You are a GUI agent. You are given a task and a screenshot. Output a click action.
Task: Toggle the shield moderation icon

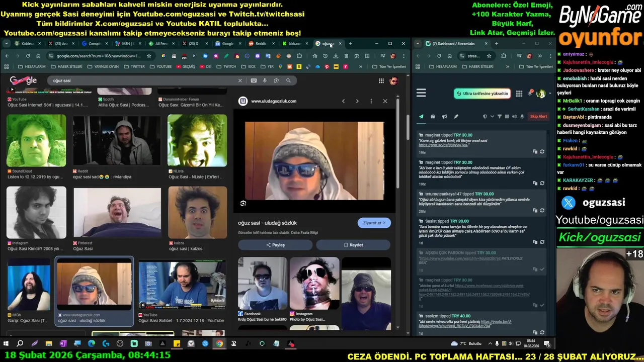coord(485,117)
